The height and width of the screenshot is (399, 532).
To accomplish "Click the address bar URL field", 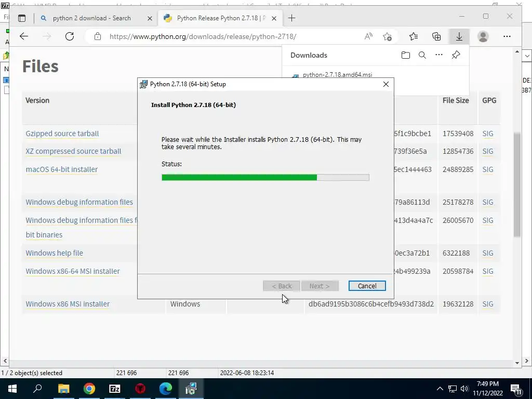I will click(x=203, y=36).
